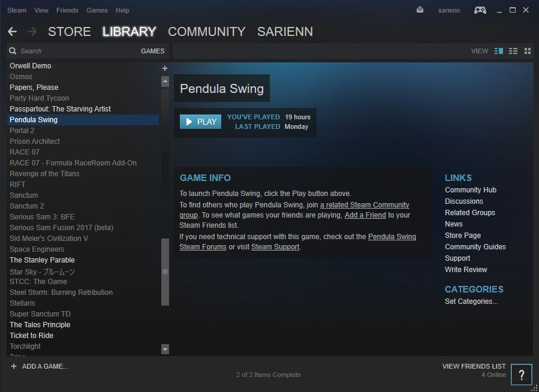Open Community Hub link
Screen dimensions: 539x392
tap(471, 190)
